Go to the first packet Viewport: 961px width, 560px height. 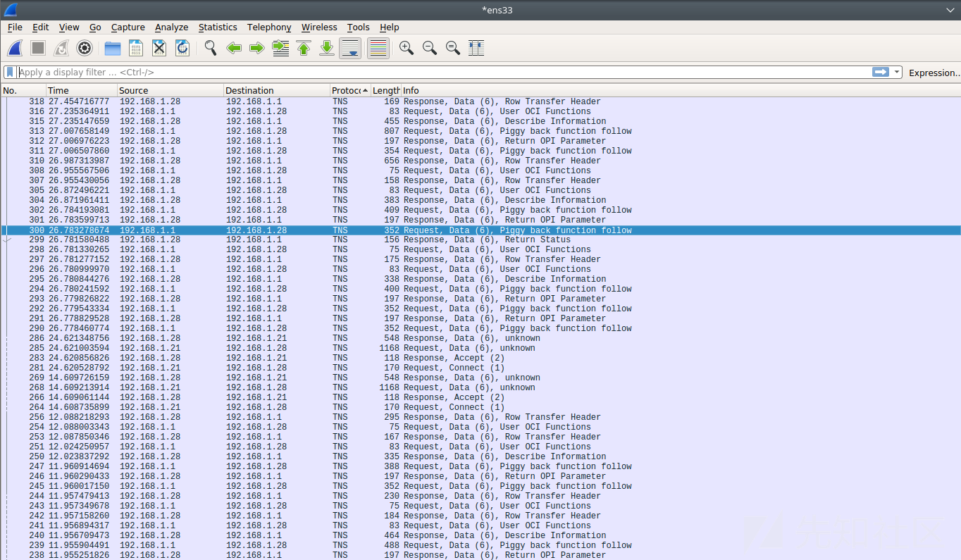[x=304, y=48]
